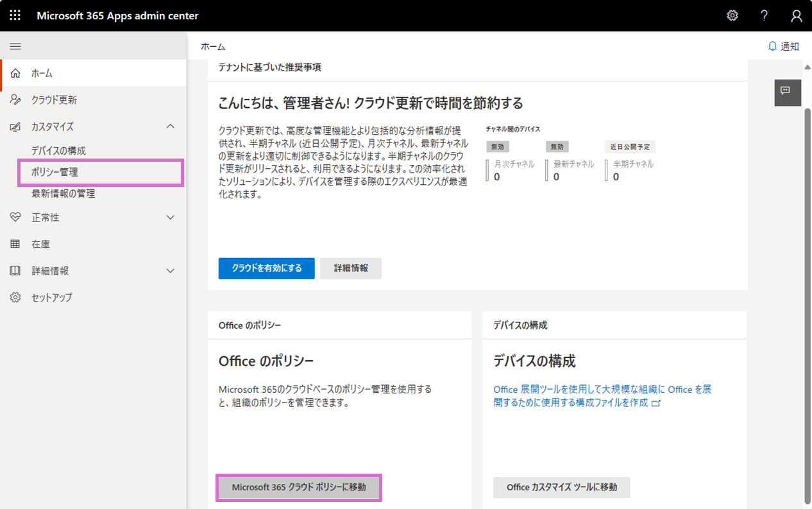This screenshot has width=812, height=509.
Task: Open the app launcher waffle icon
Action: [x=15, y=15]
